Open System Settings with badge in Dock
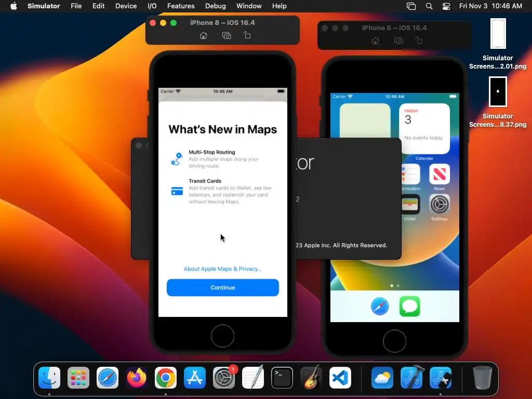Image resolution: width=532 pixels, height=399 pixels. pyautogui.click(x=224, y=378)
